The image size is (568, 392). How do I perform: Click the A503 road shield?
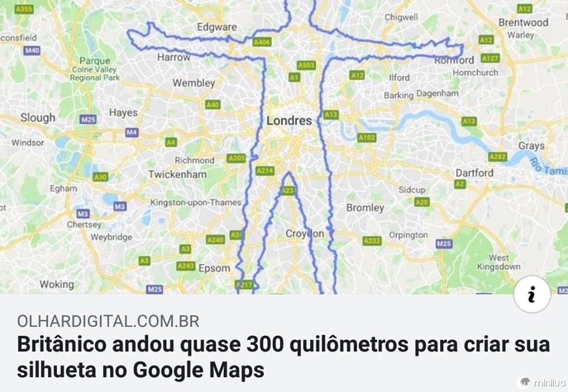point(306,65)
